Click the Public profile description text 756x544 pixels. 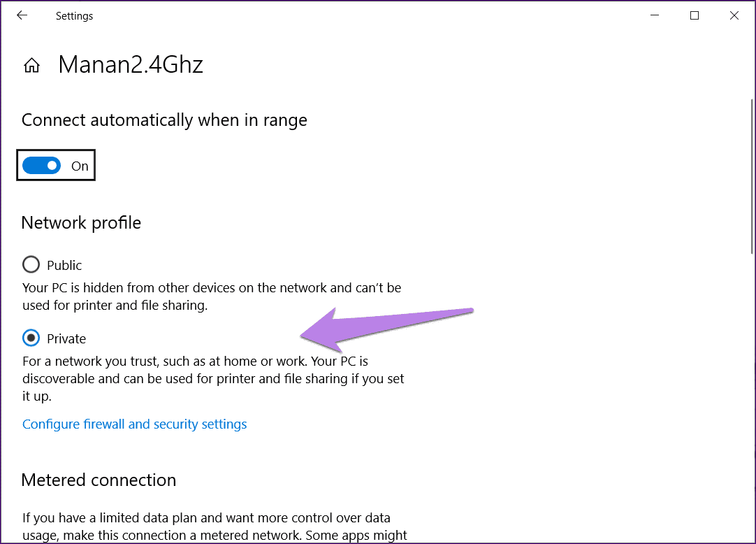[x=211, y=296]
